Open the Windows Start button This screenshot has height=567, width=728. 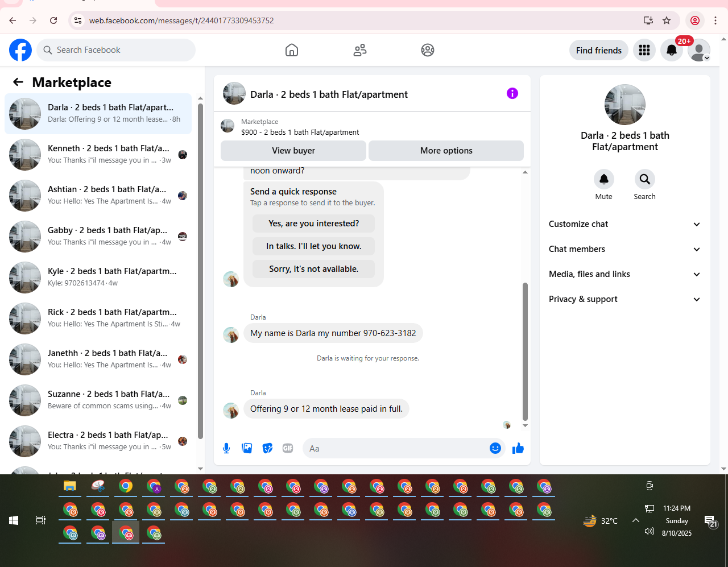[14, 520]
